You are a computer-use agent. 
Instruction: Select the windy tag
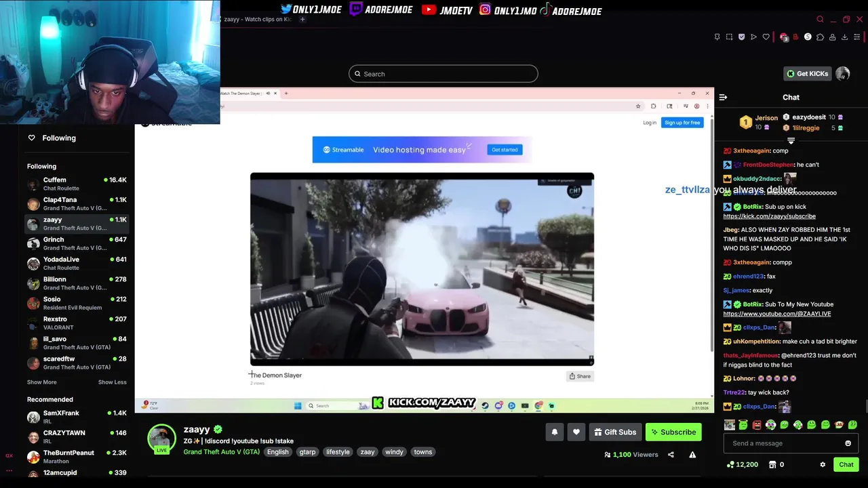[x=394, y=452]
